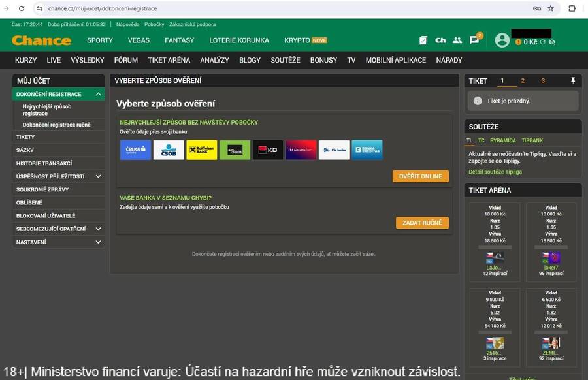Open Zákaznická podpora link
This screenshot has width=588, height=380.
click(192, 24)
